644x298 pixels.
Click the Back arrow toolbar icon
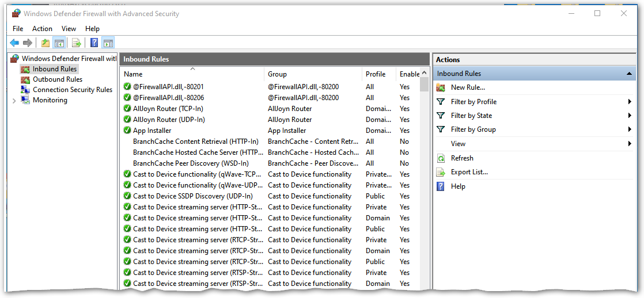click(14, 42)
